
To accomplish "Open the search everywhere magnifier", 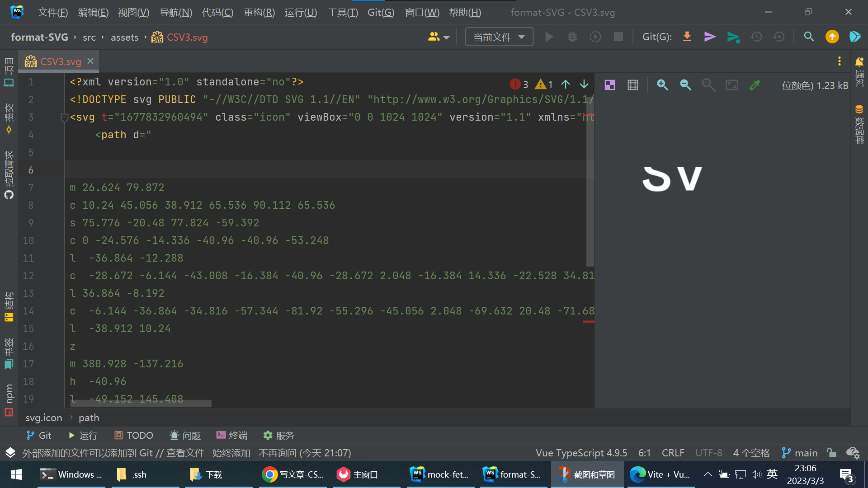I will (x=809, y=37).
